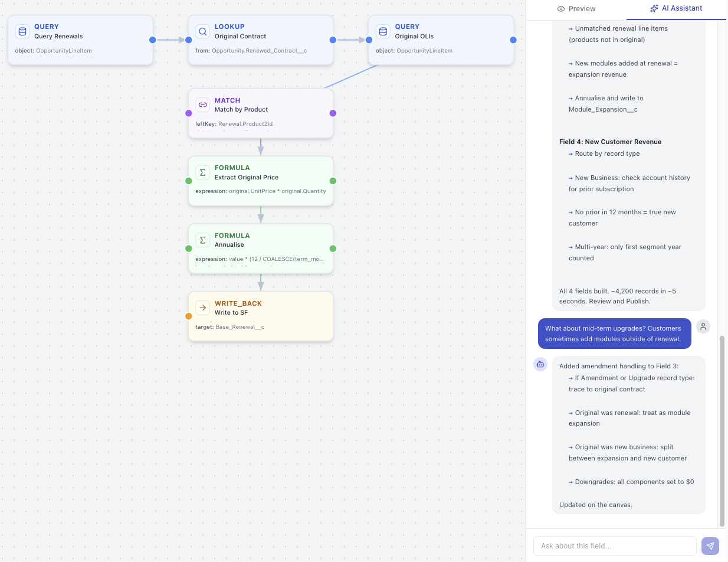Click 'Original was renewal: treat as module expansion'

[x=629, y=418]
